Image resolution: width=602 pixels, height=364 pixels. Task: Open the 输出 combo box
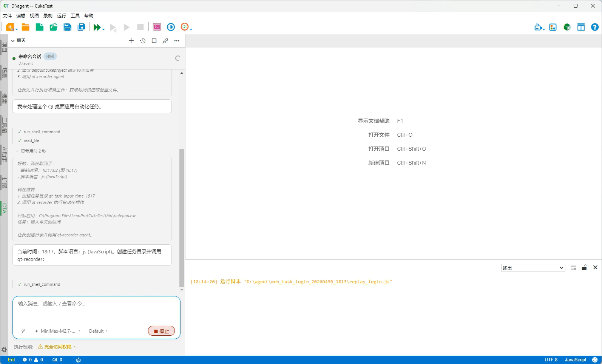point(533,268)
